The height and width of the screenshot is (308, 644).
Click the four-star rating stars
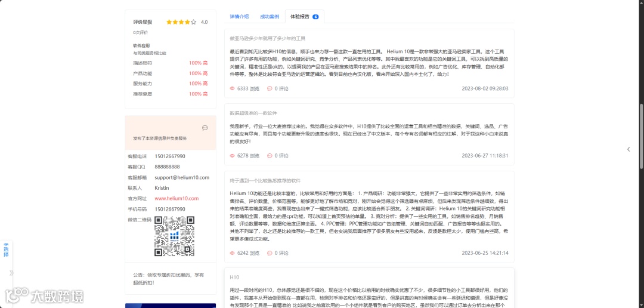[x=181, y=22]
